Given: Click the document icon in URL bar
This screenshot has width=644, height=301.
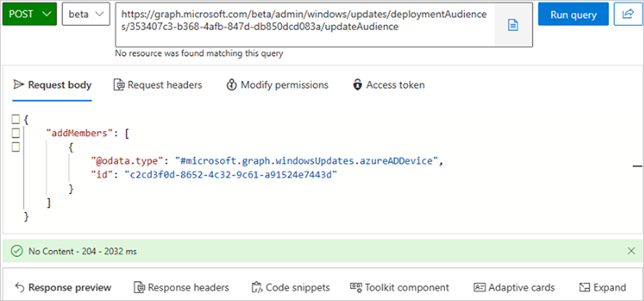Looking at the screenshot, I should 512,25.
